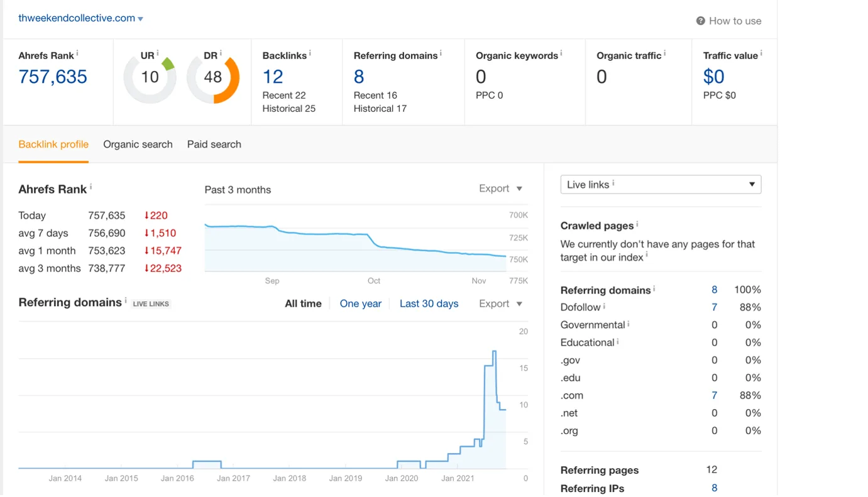Viewport: 868px width, 497px height.
Task: Click the Recent 22 backlinks text
Action: coord(284,96)
